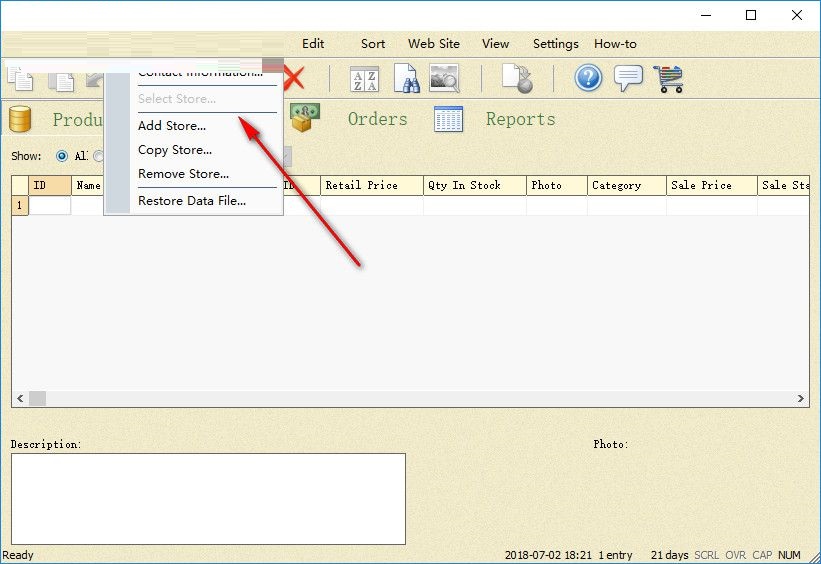This screenshot has width=821, height=564.
Task: Choose Restore Data File... menu entry
Action: [x=192, y=201]
